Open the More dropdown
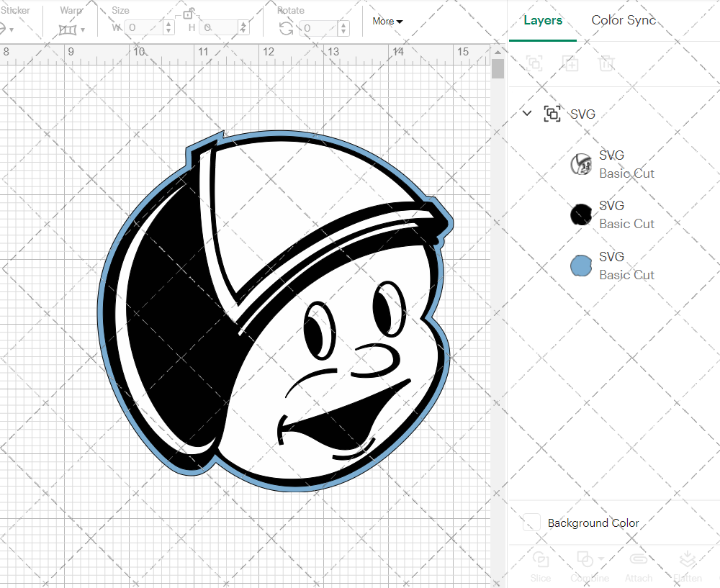The height and width of the screenshot is (588, 720). [x=387, y=22]
